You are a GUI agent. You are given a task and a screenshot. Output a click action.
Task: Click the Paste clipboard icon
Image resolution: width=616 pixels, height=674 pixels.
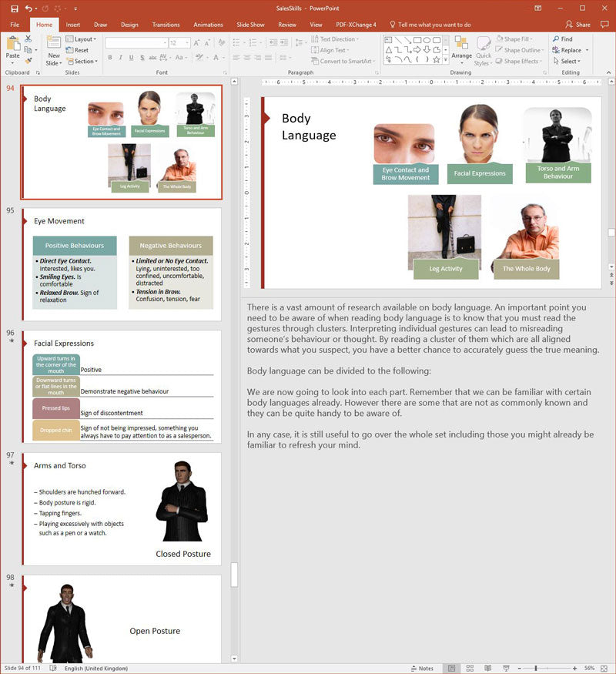tap(13, 44)
